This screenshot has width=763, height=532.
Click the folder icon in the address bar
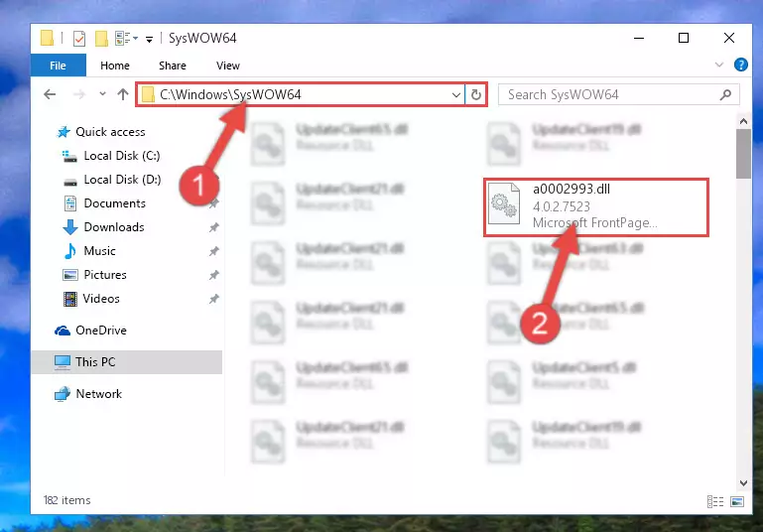click(x=148, y=94)
